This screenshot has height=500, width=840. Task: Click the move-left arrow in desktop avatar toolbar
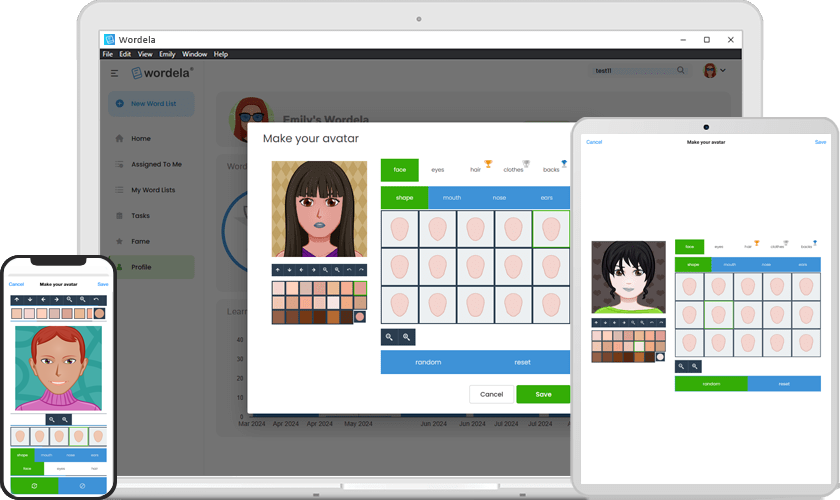(301, 270)
